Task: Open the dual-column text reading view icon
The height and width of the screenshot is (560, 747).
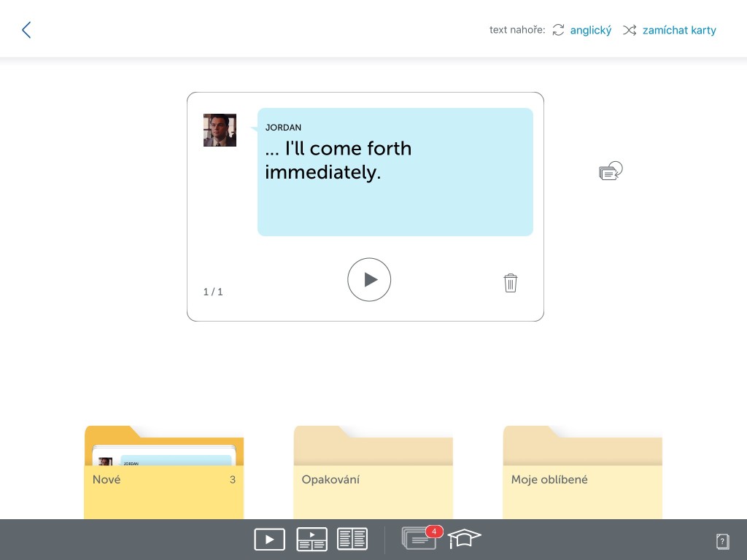Action: click(x=352, y=539)
